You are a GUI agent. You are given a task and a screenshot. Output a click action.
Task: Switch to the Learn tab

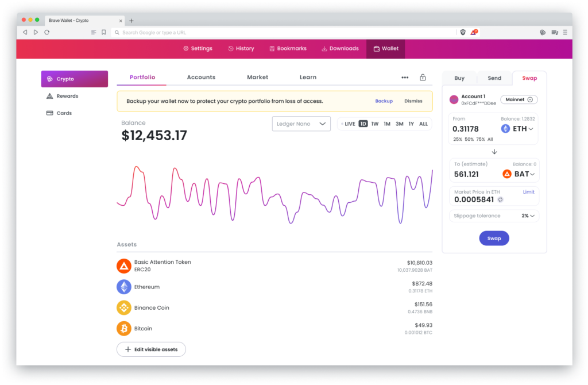point(308,78)
